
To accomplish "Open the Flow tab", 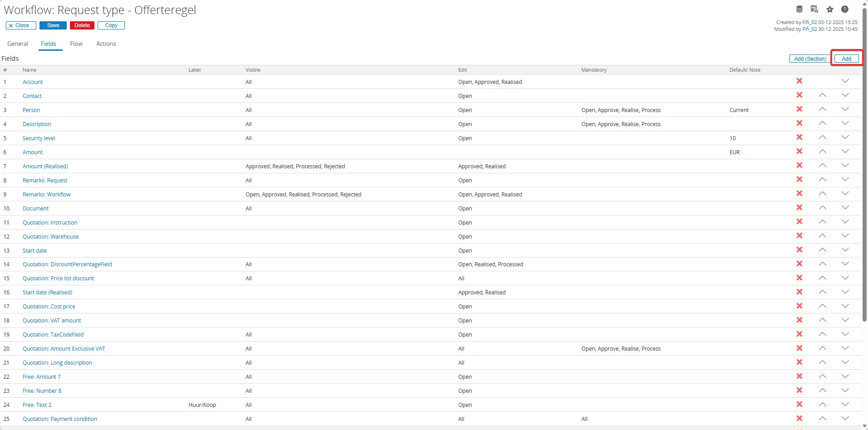I will coord(76,44).
